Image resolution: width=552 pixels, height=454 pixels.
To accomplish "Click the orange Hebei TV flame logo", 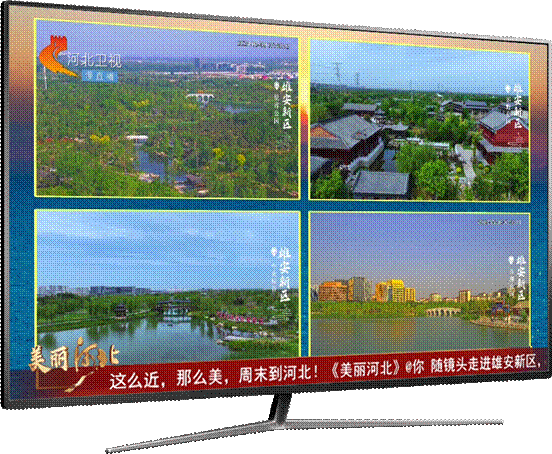I will pyautogui.click(x=57, y=56).
